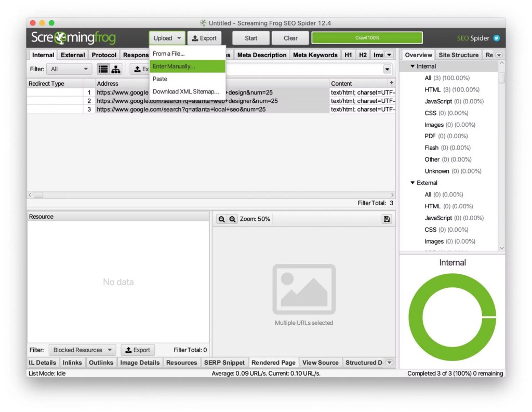Open the Outlinks bottom tab
This screenshot has width=532, height=412.
coord(101,363)
